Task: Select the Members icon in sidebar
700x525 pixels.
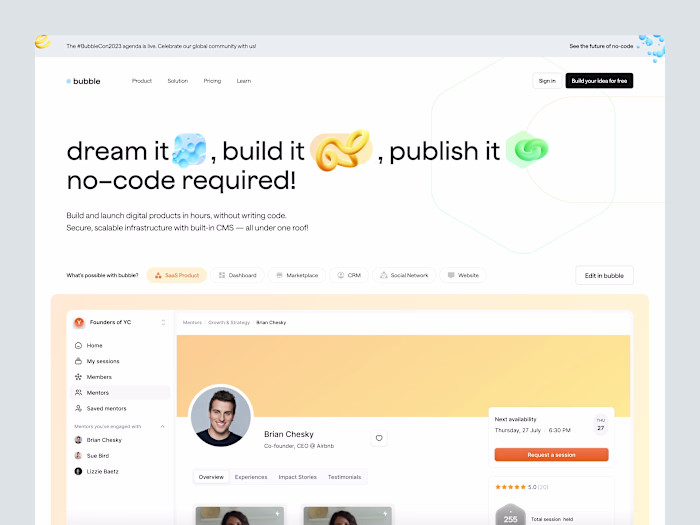Action: (78, 377)
